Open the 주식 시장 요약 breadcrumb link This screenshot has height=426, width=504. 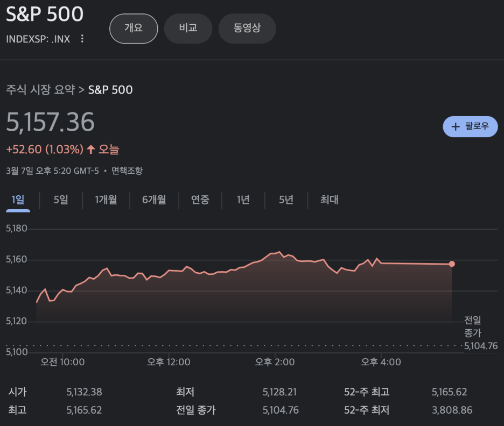[40, 90]
